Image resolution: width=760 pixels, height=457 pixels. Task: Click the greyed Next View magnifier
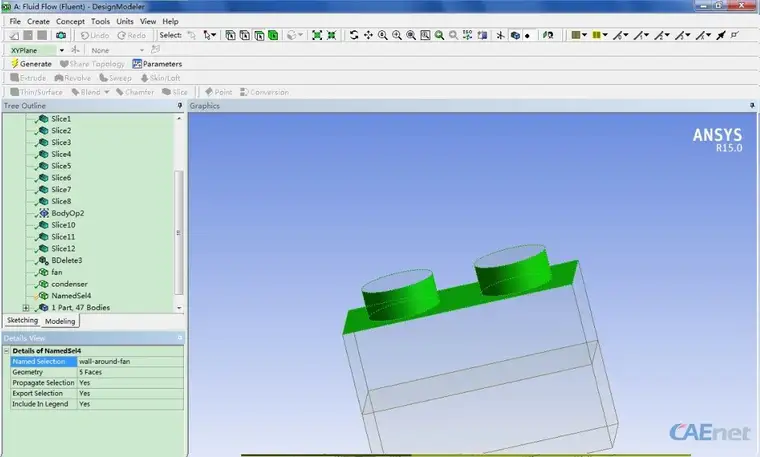pos(453,35)
